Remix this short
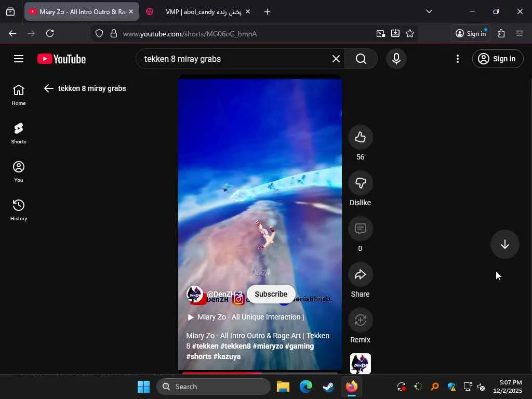The height and width of the screenshot is (399, 532). (x=361, y=320)
